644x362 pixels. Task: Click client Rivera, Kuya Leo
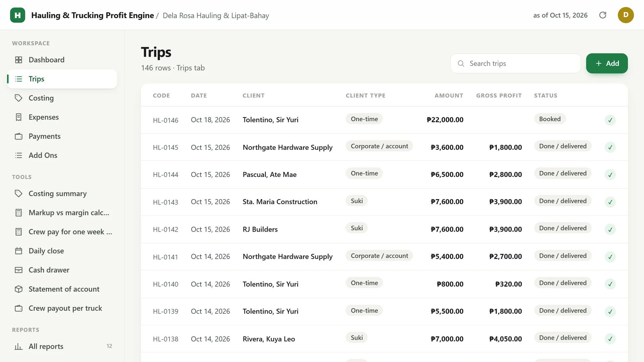click(269, 339)
